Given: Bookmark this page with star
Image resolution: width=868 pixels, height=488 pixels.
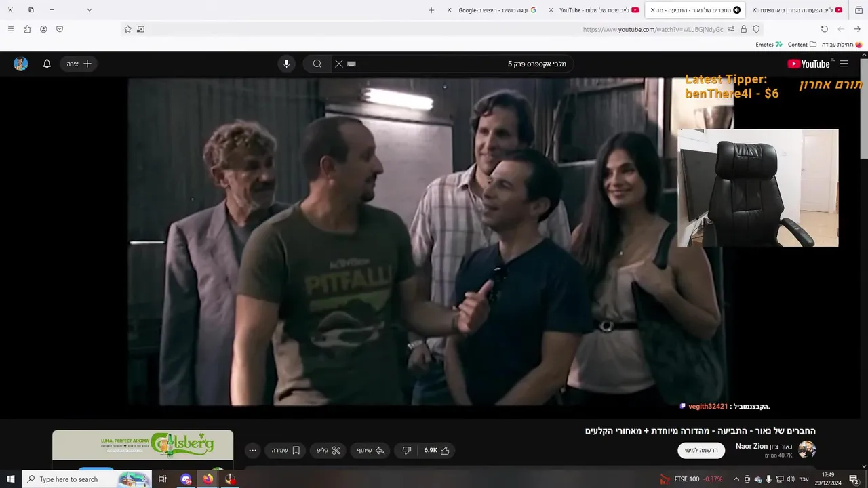Looking at the screenshot, I should click(127, 29).
